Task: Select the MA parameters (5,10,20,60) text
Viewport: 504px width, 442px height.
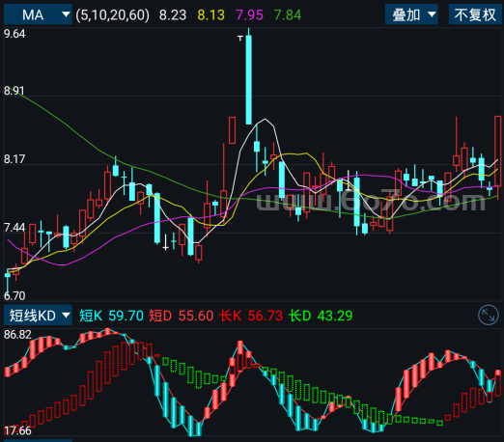Action: (x=113, y=15)
